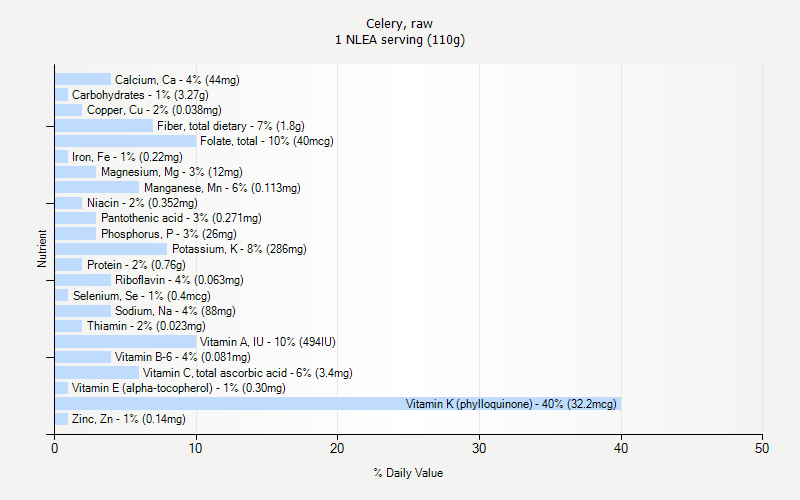Viewport: 800px width, 500px height.
Task: Click the blue bar for Manganese
Action: (x=97, y=187)
